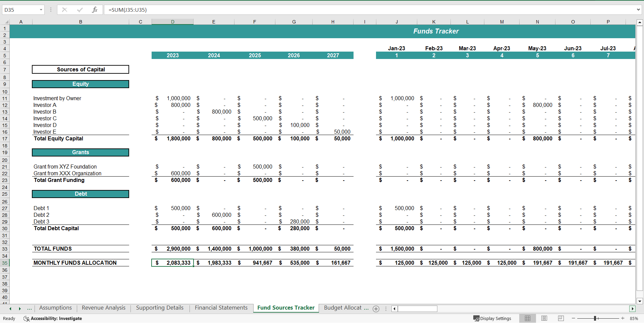Expand the formula bar with its dropdown arrow
This screenshot has height=323, width=644.
pyautogui.click(x=638, y=10)
